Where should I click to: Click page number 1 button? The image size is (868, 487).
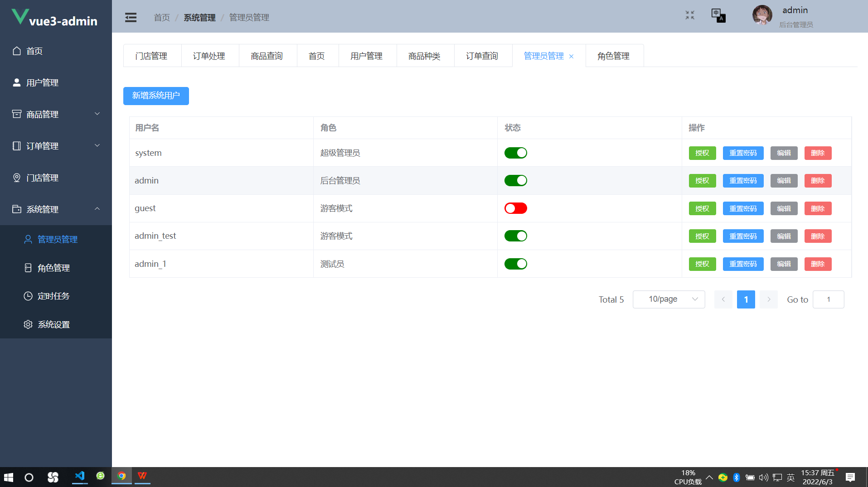click(746, 299)
